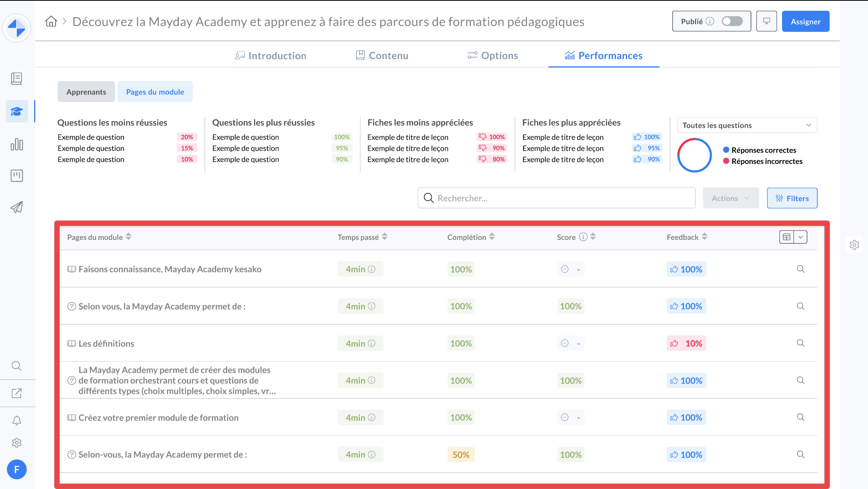Click the presentation preview icon button
Image resolution: width=868 pixels, height=489 pixels.
[x=766, y=21]
